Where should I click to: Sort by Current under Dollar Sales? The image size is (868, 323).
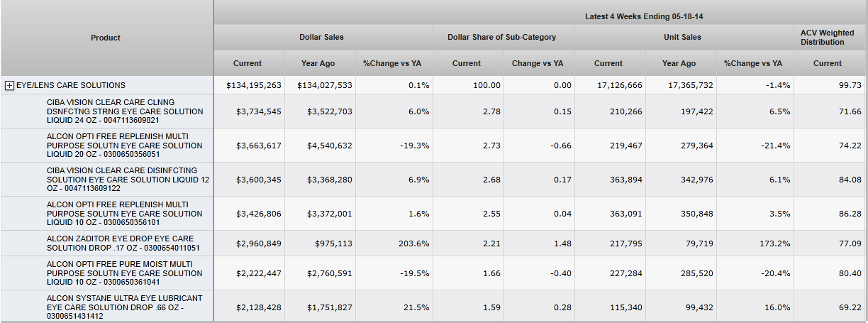click(247, 63)
